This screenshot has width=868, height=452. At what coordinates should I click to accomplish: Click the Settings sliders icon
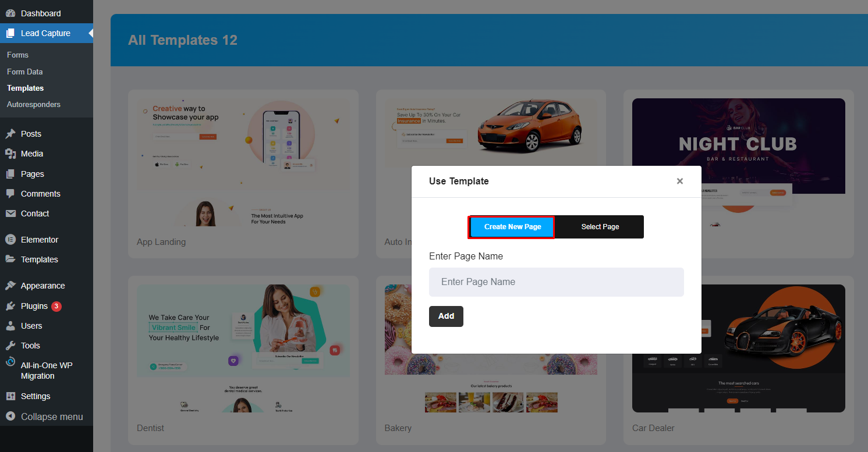pyautogui.click(x=10, y=396)
